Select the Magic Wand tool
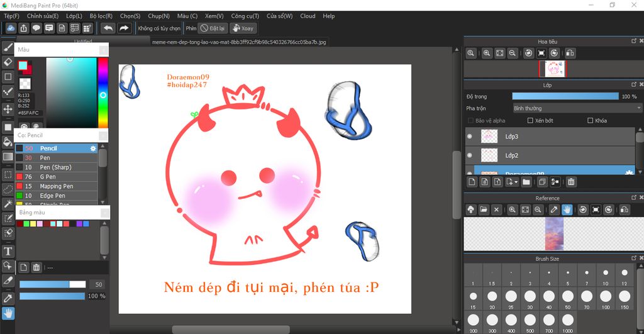644x334 pixels. (8, 203)
